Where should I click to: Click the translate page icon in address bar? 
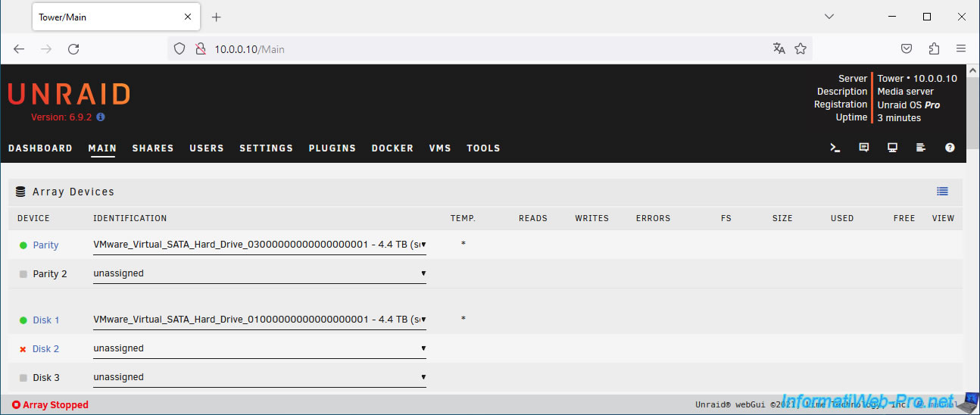pos(779,48)
